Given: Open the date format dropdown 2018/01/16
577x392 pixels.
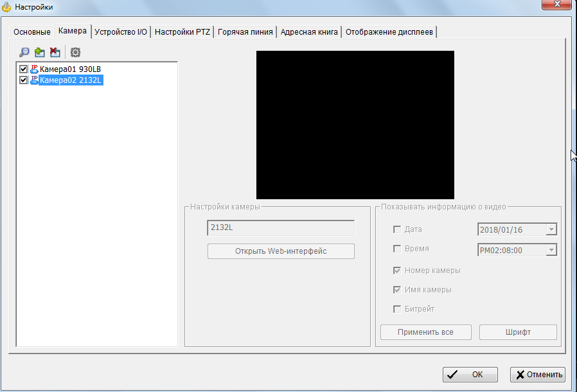Looking at the screenshot, I should coord(551,229).
